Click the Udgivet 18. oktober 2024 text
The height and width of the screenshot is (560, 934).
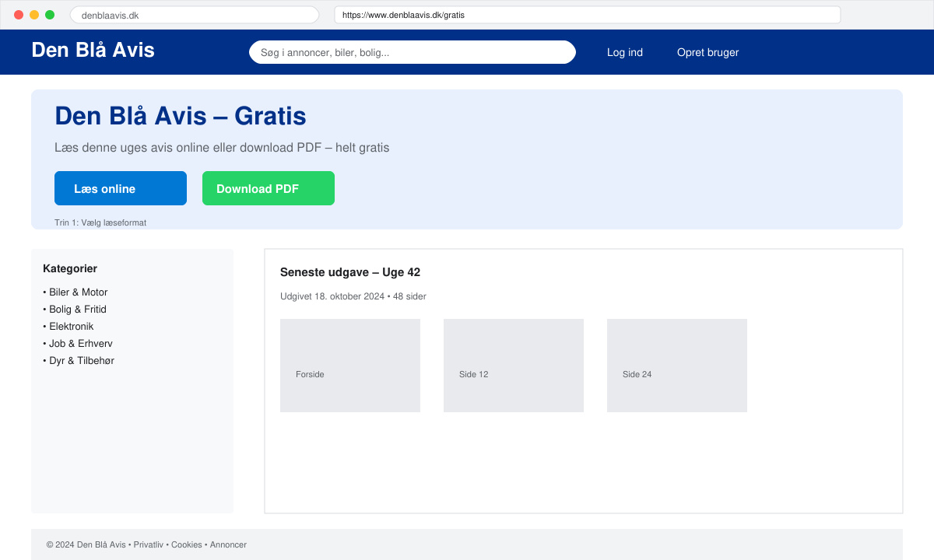click(x=332, y=296)
